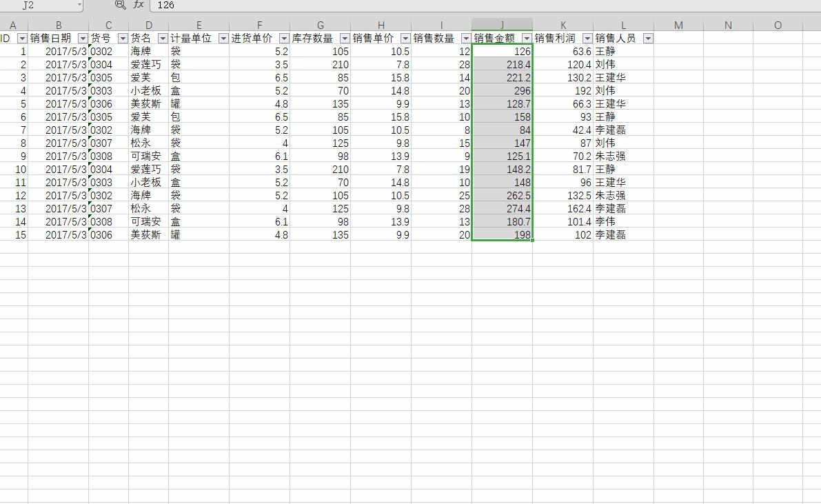821x504 pixels.
Task: Select the column K header
Action: pos(562,23)
